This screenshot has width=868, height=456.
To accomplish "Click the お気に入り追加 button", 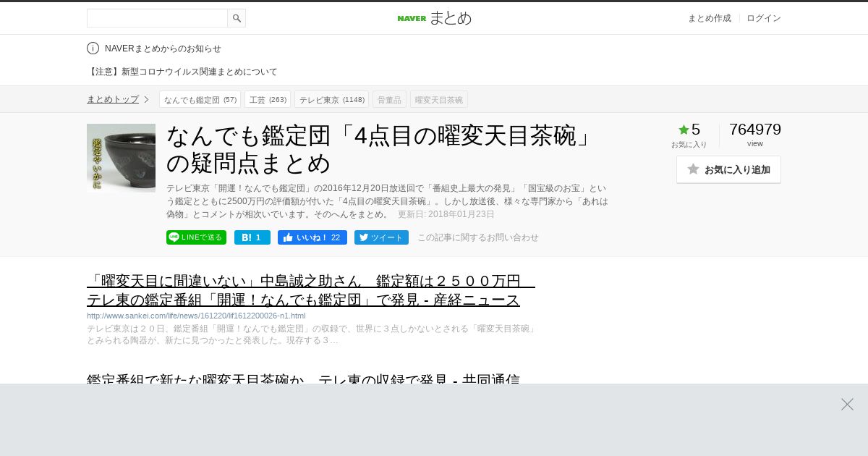I will (728, 169).
